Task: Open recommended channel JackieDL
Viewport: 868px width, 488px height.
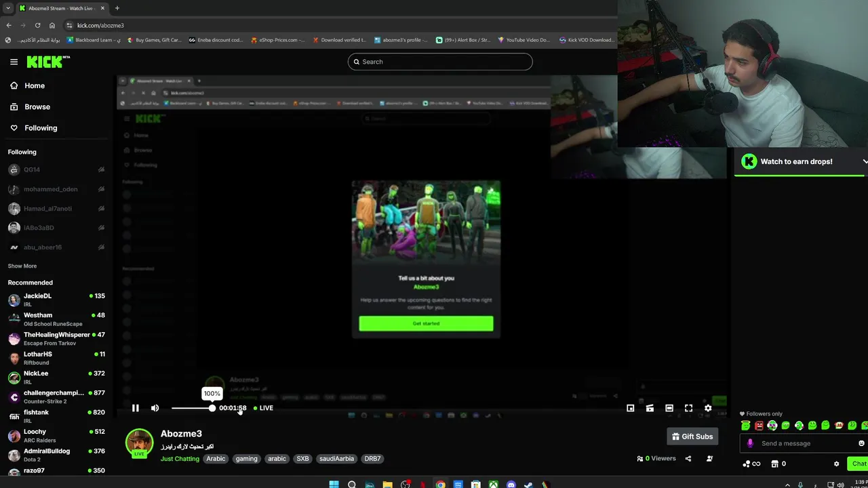Action: pyautogui.click(x=56, y=300)
